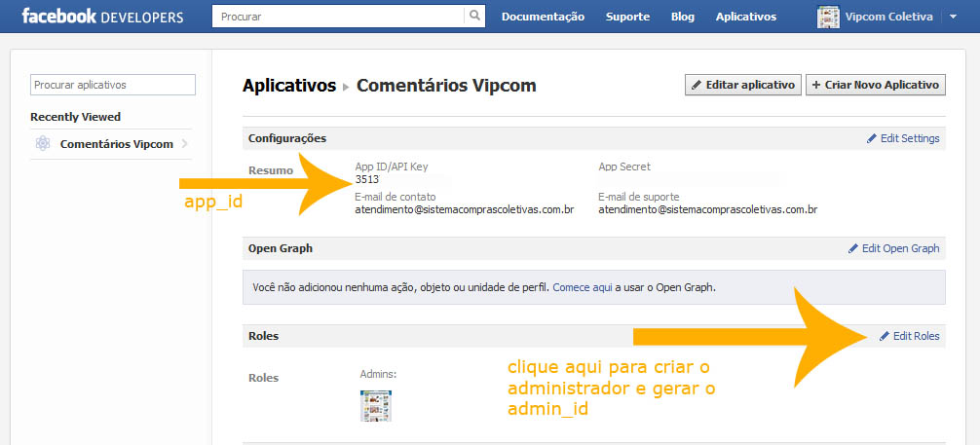The height and width of the screenshot is (445, 980).
Task: Click the Editar aplicativo button
Action: pos(743,85)
